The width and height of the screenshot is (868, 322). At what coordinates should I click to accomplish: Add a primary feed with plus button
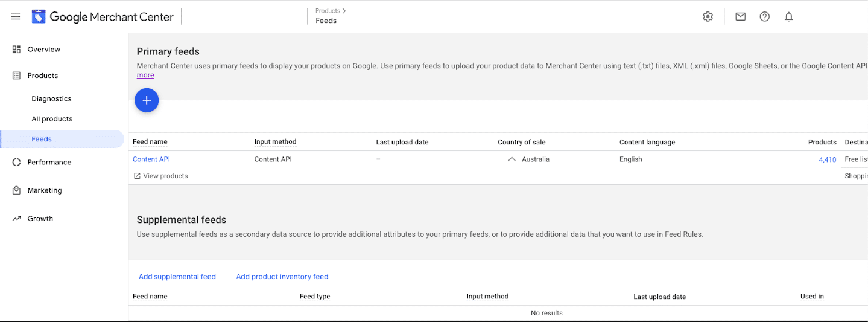click(x=147, y=100)
